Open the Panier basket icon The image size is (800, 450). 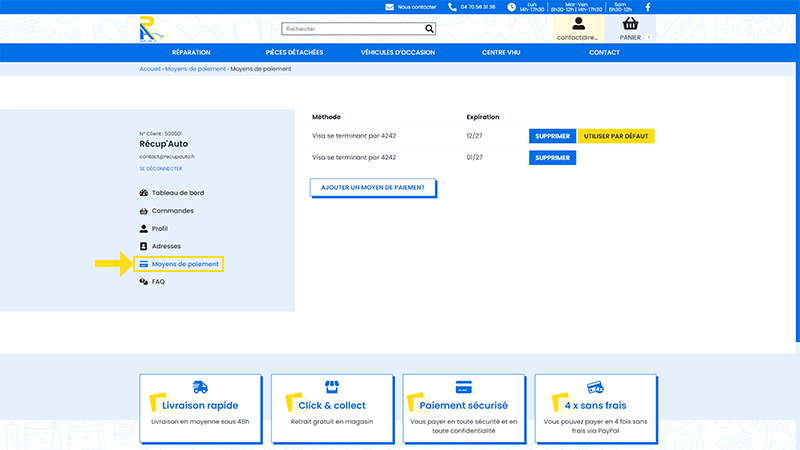coord(630,24)
